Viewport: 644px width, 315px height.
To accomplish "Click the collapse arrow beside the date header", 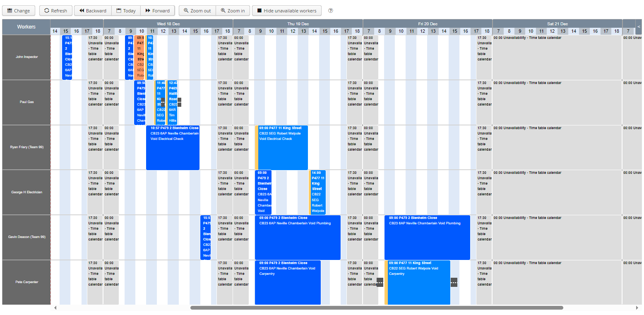I will click(x=639, y=27).
